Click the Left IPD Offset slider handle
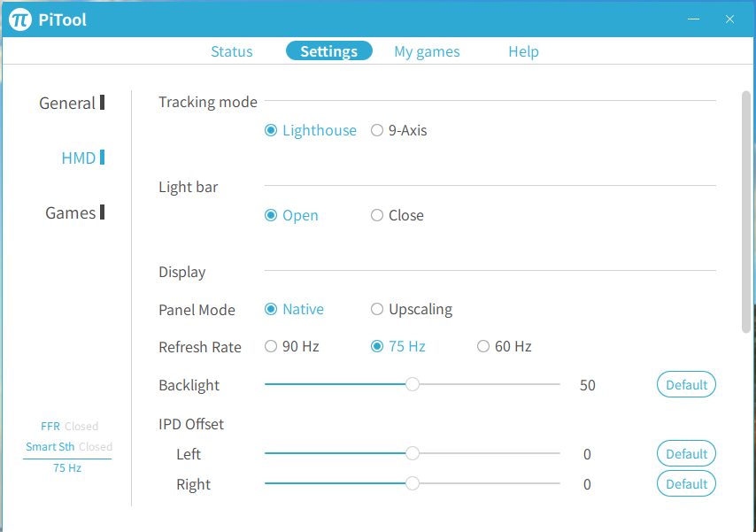 (413, 453)
